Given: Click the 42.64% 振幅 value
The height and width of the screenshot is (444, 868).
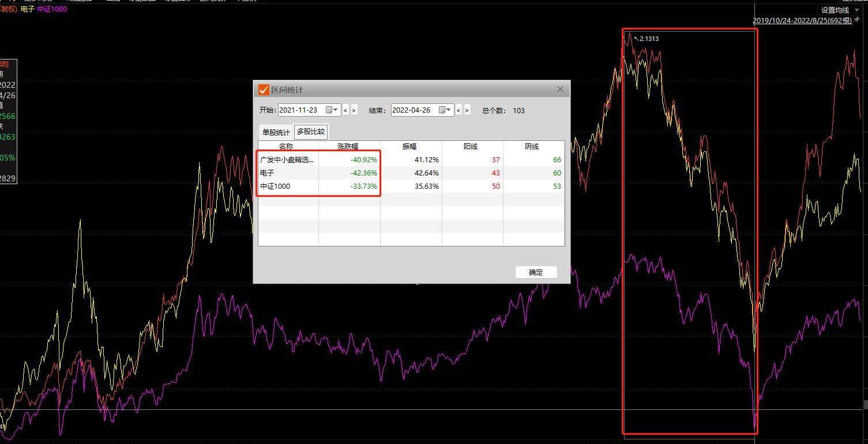Looking at the screenshot, I should click(x=426, y=173).
